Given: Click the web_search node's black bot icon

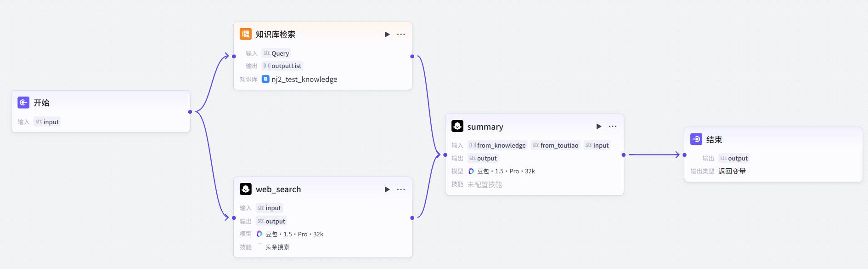Looking at the screenshot, I should point(246,189).
